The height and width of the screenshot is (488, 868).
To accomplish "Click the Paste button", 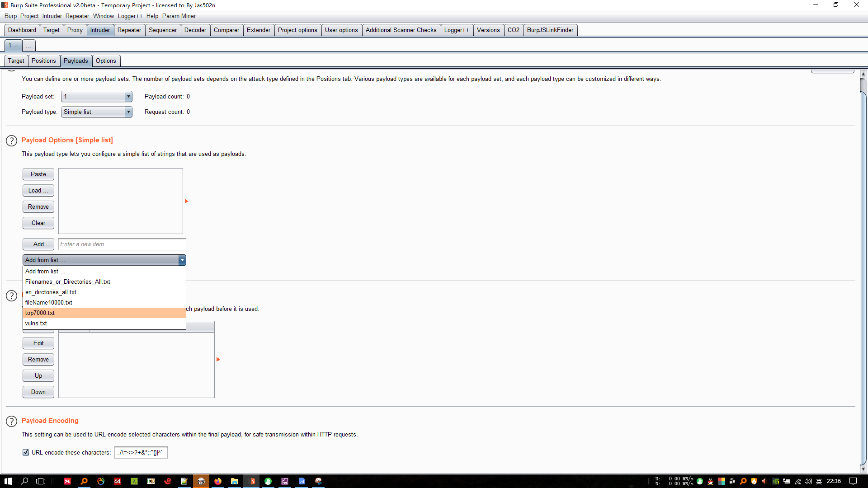I will click(38, 174).
